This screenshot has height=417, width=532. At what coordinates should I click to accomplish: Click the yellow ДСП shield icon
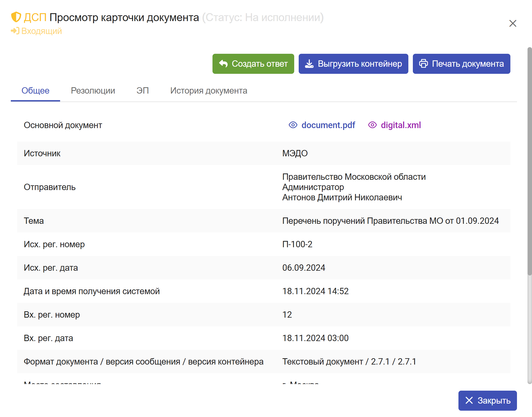point(16,17)
